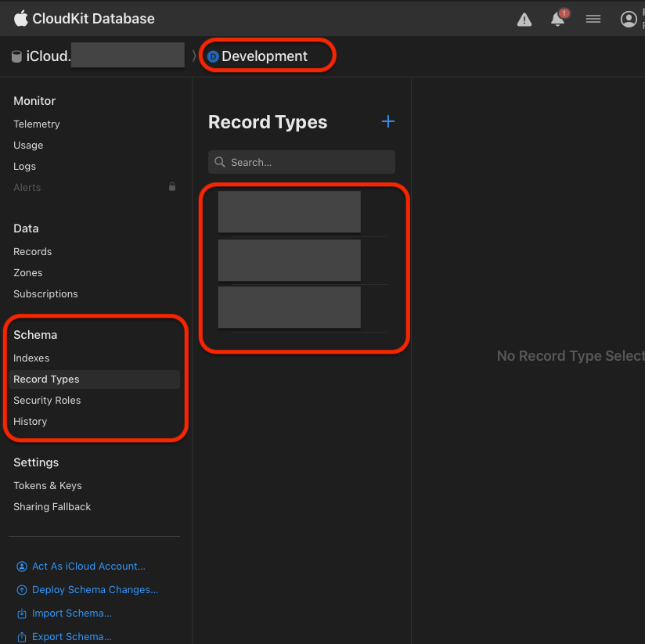This screenshot has height=644, width=645.
Task: Click the Export Schema icon
Action: tap(22, 637)
